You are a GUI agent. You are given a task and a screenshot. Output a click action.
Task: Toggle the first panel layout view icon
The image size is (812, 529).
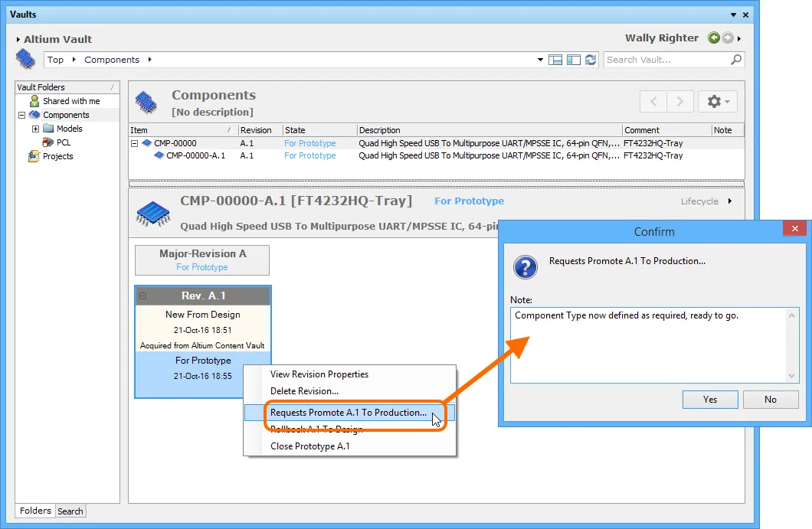[x=555, y=60]
